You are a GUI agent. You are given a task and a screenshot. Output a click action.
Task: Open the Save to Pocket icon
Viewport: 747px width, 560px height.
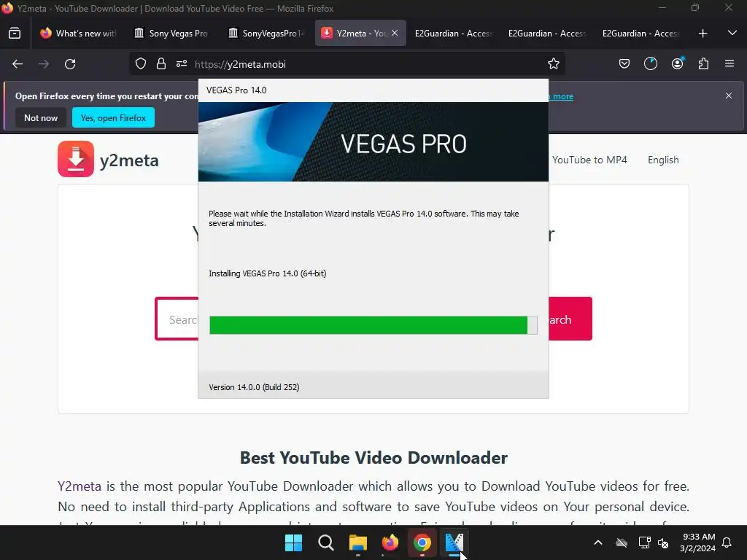point(624,64)
